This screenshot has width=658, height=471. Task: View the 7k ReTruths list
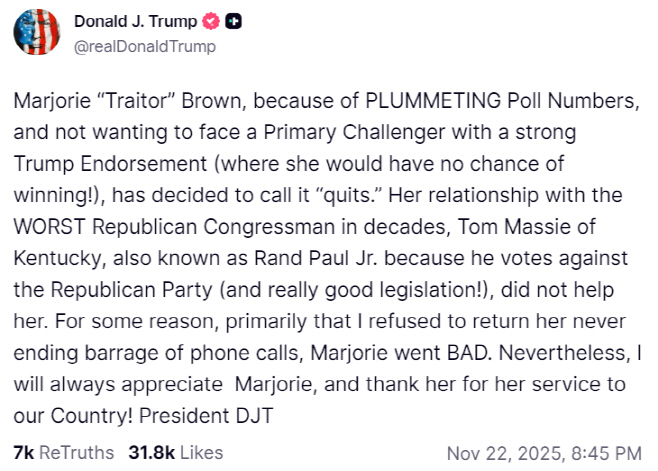(63, 452)
